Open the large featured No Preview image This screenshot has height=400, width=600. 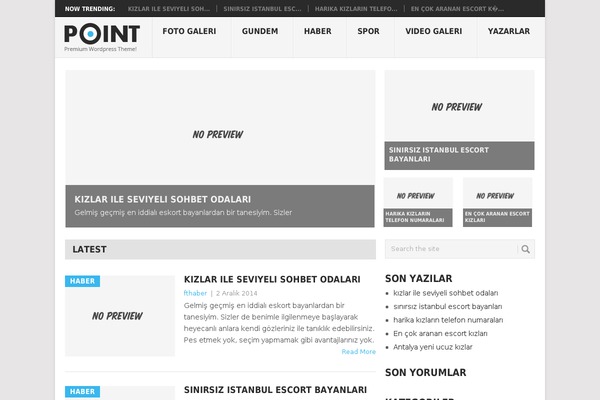pyautogui.click(x=220, y=127)
